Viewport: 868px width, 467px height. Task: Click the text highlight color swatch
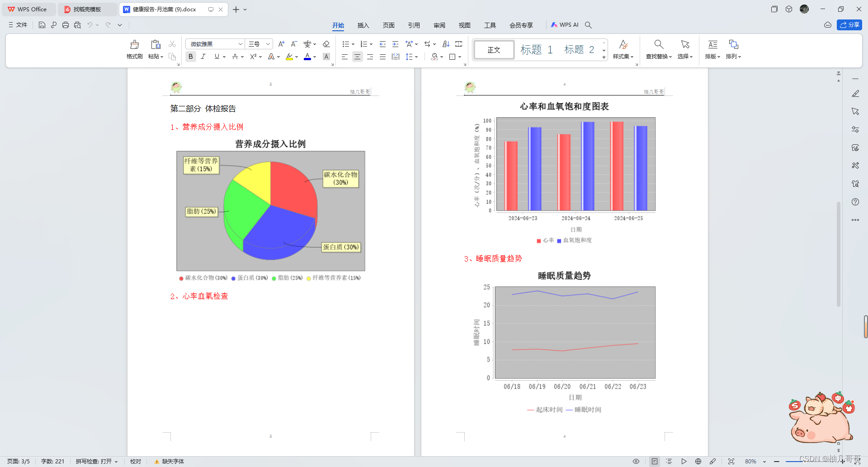[289, 57]
